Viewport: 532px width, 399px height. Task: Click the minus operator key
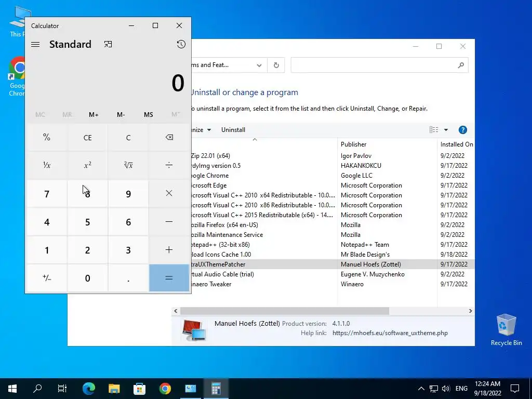pos(169,222)
